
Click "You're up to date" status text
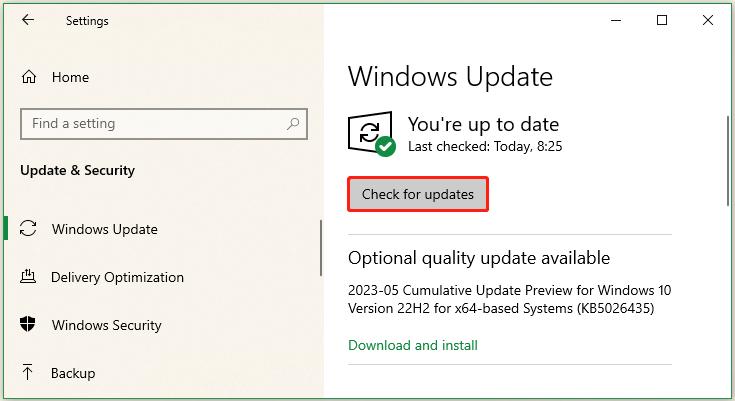483,124
